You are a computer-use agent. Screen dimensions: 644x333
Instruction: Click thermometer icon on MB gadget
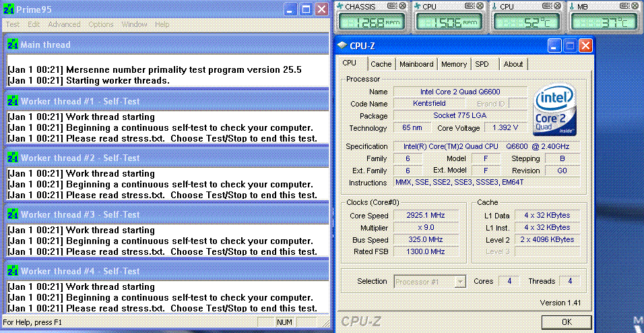572,6
